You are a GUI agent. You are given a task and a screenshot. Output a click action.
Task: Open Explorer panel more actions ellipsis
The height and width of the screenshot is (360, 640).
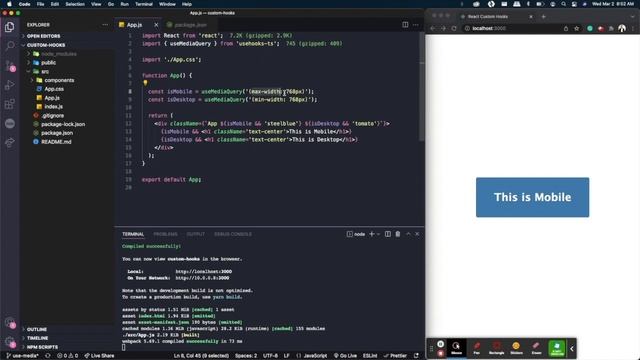[x=105, y=25]
